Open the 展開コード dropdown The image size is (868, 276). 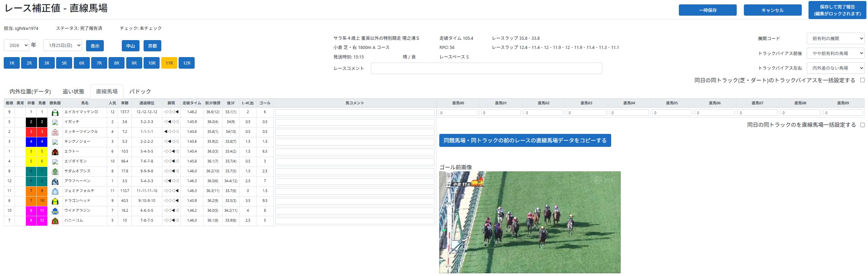click(x=835, y=38)
